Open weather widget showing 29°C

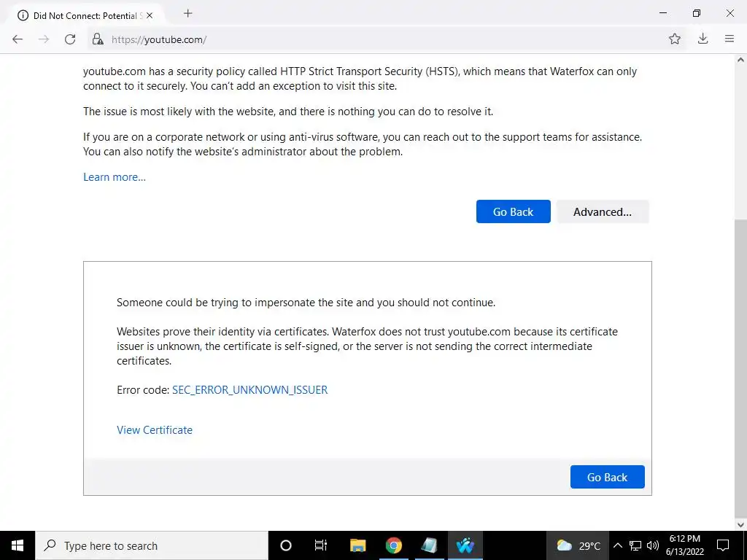578,545
